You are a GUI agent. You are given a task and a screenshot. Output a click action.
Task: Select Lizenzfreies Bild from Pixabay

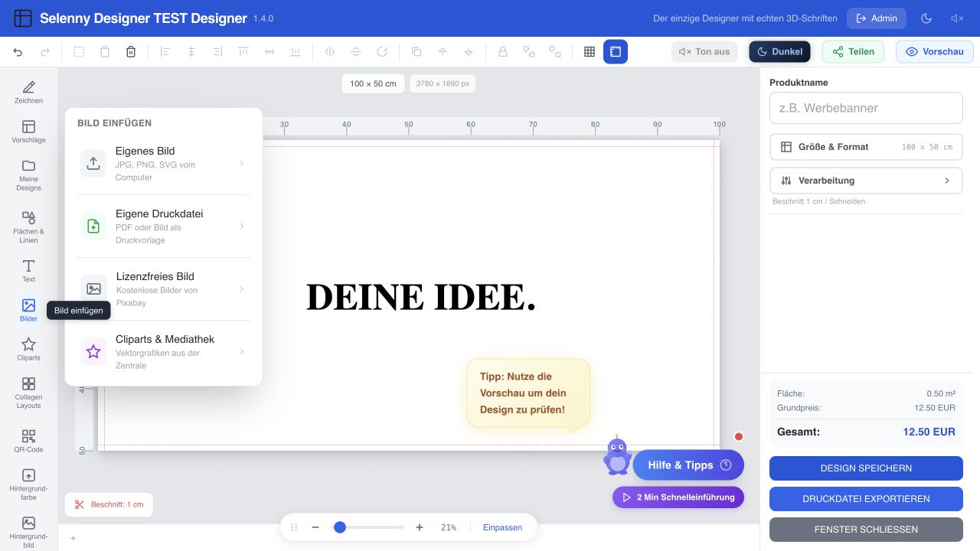coord(164,289)
